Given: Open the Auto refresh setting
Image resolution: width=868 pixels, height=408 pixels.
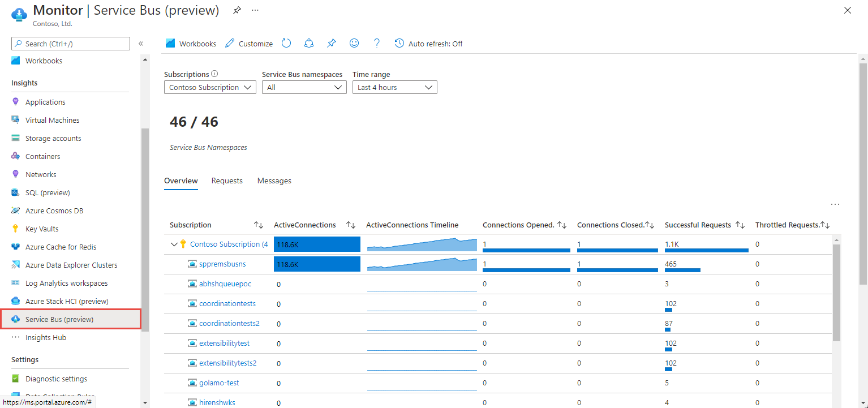Looking at the screenshot, I should coord(428,44).
